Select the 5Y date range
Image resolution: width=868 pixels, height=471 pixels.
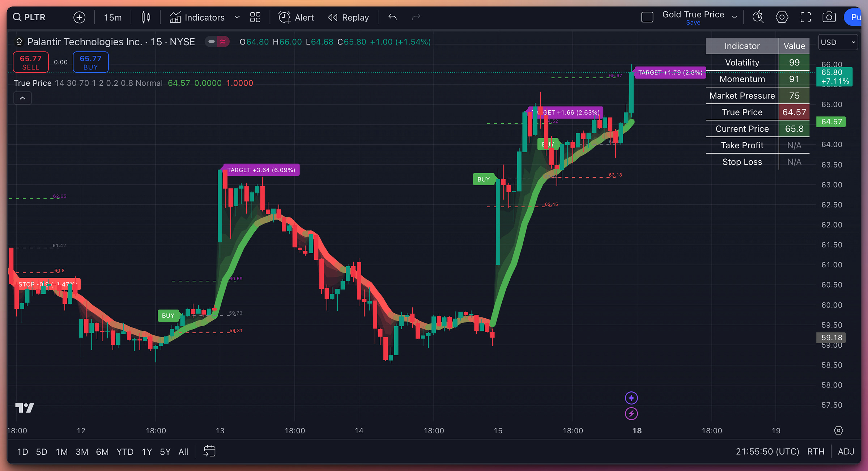[165, 451]
